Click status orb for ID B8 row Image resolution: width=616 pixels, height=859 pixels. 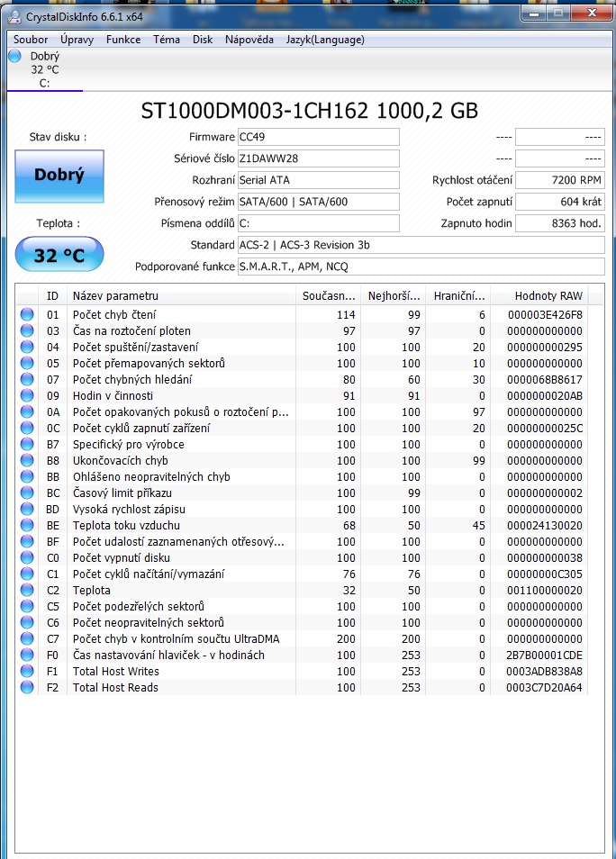[x=27, y=460]
